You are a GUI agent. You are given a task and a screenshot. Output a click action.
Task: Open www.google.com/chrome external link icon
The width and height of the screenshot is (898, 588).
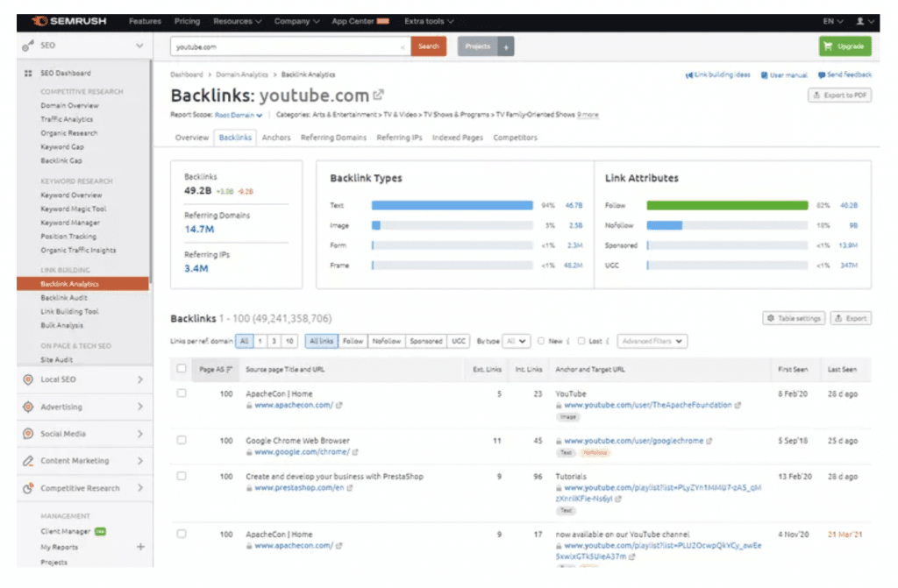tap(355, 452)
